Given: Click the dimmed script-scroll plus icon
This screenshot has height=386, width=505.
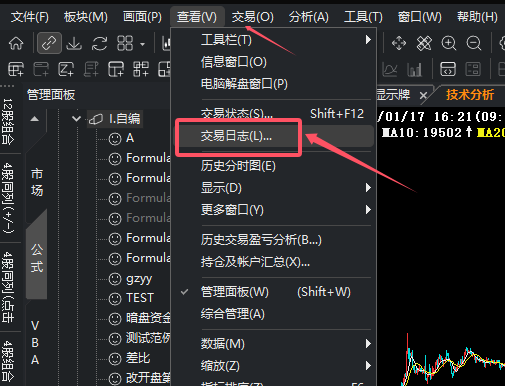Looking at the screenshot, I should coord(91,69).
